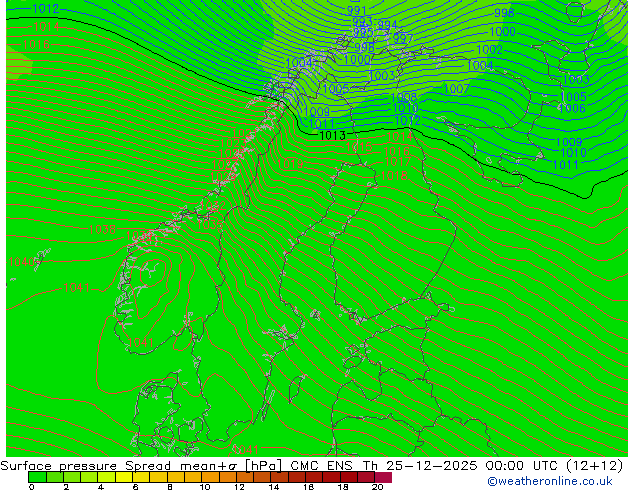
Task: Select the pure yellow swatch in the spread legend
Action: click(x=124, y=477)
